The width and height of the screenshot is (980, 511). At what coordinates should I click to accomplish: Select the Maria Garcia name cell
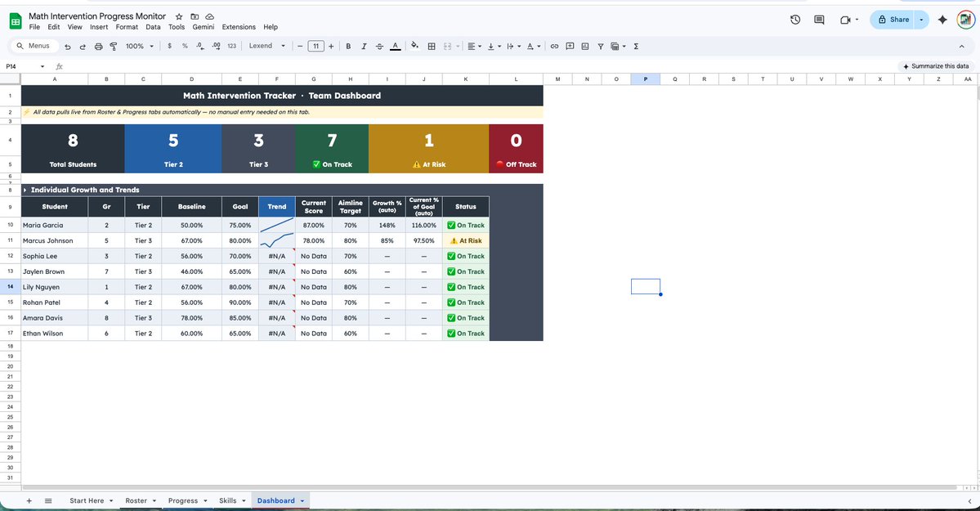click(x=55, y=225)
